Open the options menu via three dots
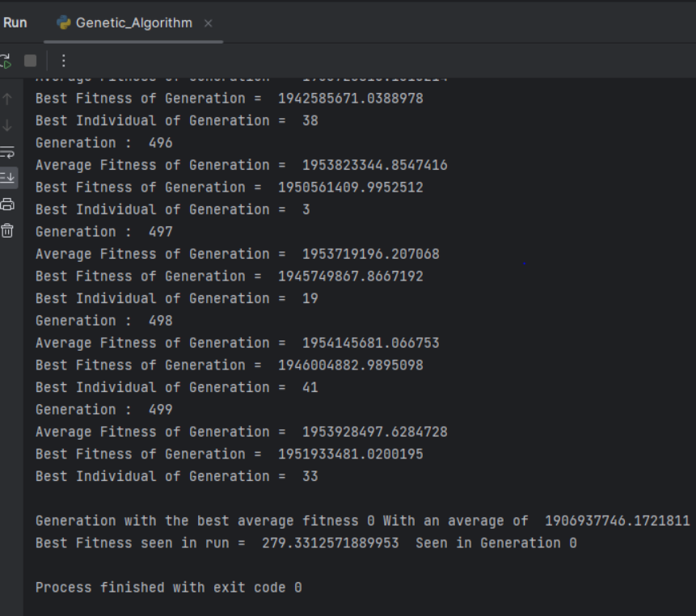Image resolution: width=696 pixels, height=616 pixels. 62,61
